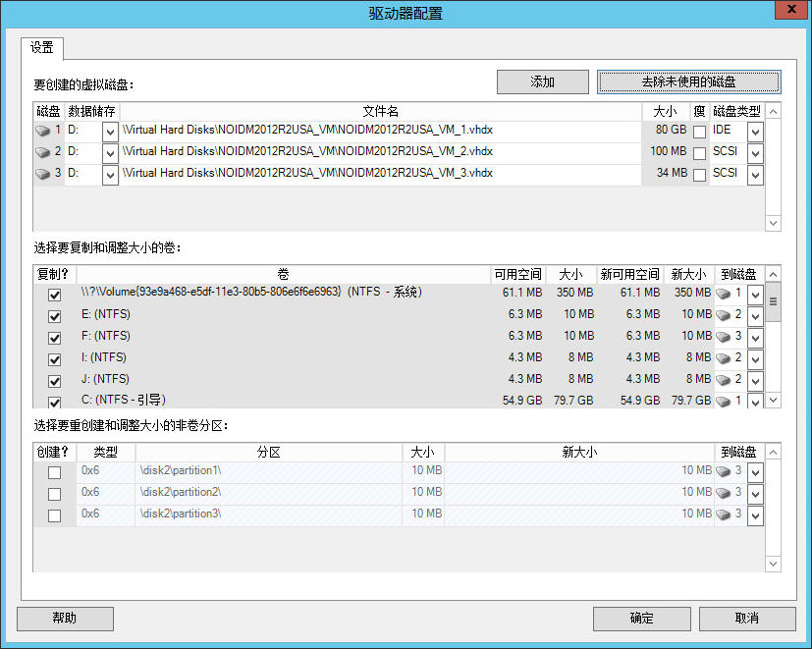Click the 添加 button
Image resolution: width=812 pixels, height=649 pixels.
point(542,82)
